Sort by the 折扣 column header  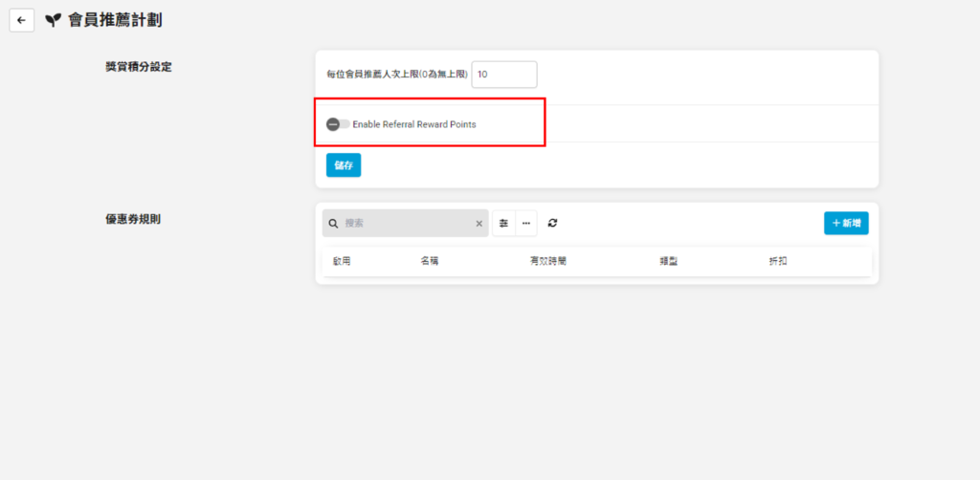[778, 261]
